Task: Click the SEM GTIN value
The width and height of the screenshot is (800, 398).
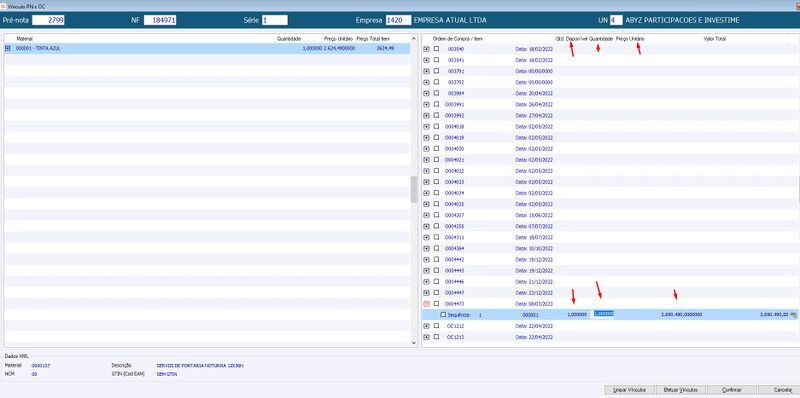Action: pyautogui.click(x=167, y=374)
